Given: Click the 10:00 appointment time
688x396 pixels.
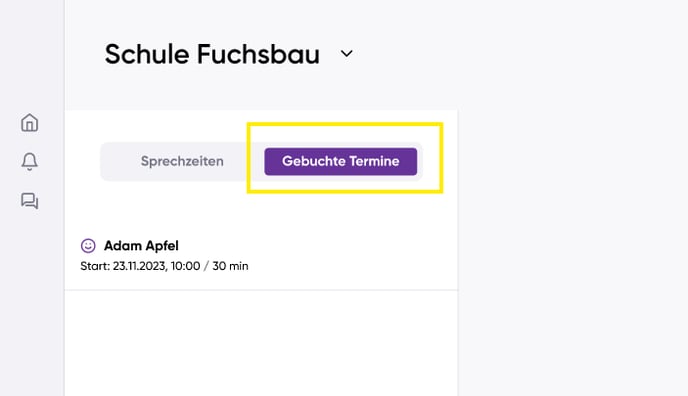Looking at the screenshot, I should (x=185, y=266).
